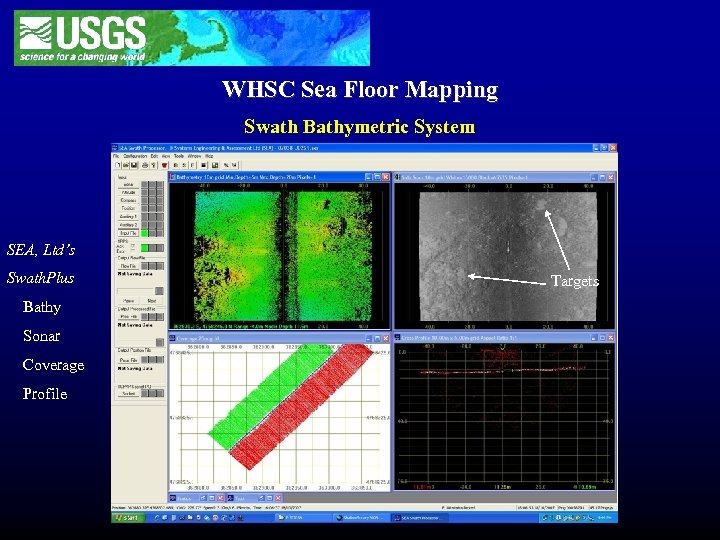Click the folder taskbar button
Screen dimensions: 720x540
(302, 518)
